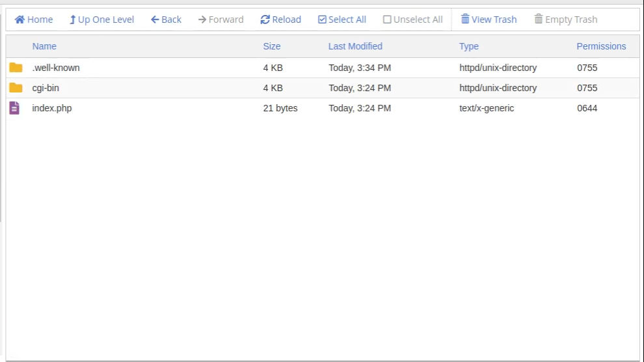Click cgi-bin httpd/unix-directory type
This screenshot has width=644, height=362.
pyautogui.click(x=498, y=88)
